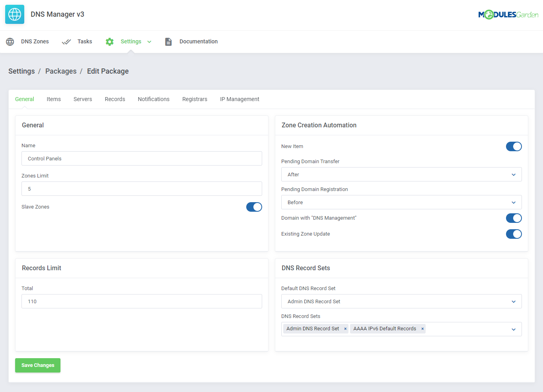Click the Zones Limit input field
The height and width of the screenshot is (392, 543).
point(142,189)
